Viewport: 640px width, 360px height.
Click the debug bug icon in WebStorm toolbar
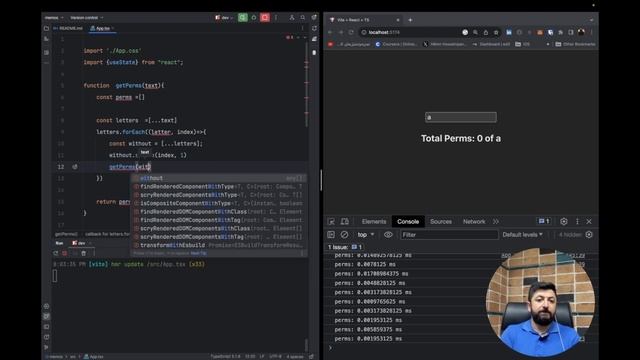coord(254,18)
